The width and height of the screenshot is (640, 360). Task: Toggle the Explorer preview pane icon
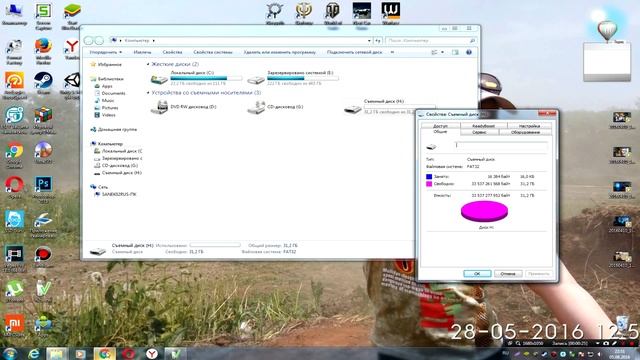(x=455, y=52)
